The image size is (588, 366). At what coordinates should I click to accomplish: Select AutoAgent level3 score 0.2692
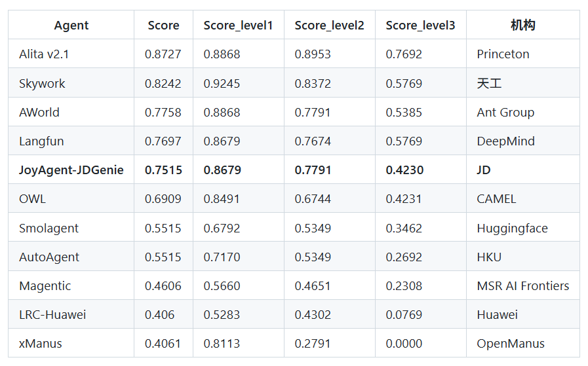[421, 256]
